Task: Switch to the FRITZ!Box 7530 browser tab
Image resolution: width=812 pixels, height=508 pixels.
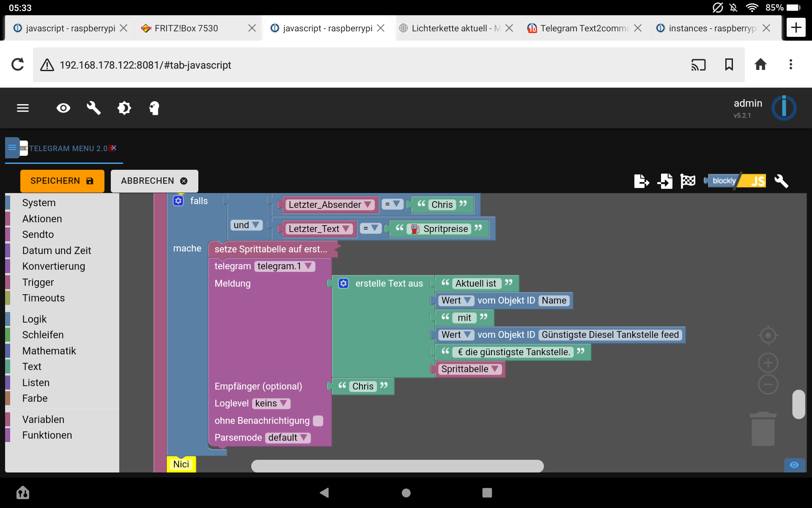Action: pyautogui.click(x=186, y=28)
